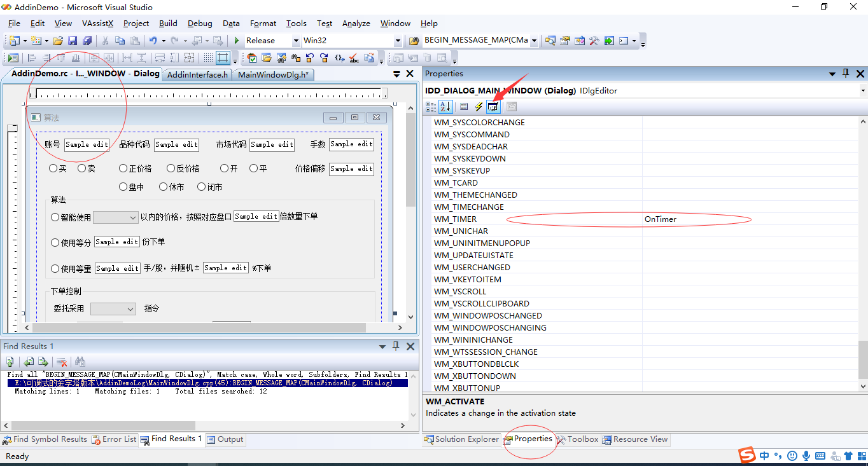Open the Debug menu
The width and height of the screenshot is (868, 466).
coord(200,24)
